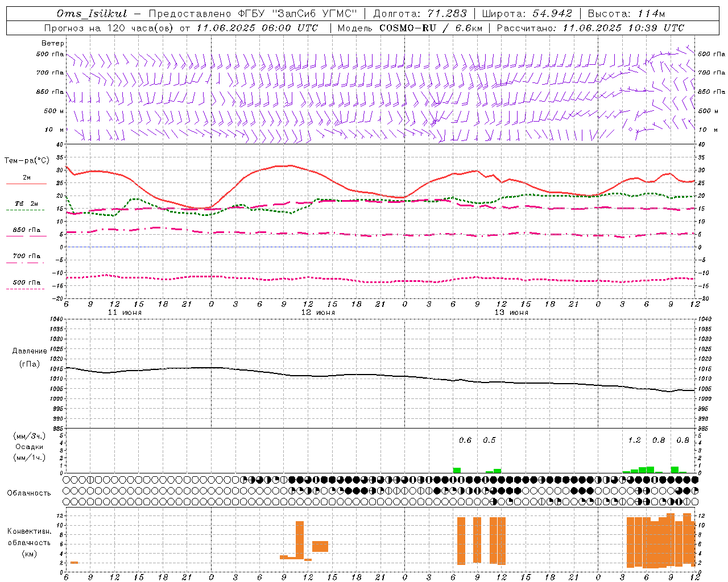This screenshot has height=582, width=728.
Task: Click the 500 гПа temperature legend entry
Action: coord(26,284)
